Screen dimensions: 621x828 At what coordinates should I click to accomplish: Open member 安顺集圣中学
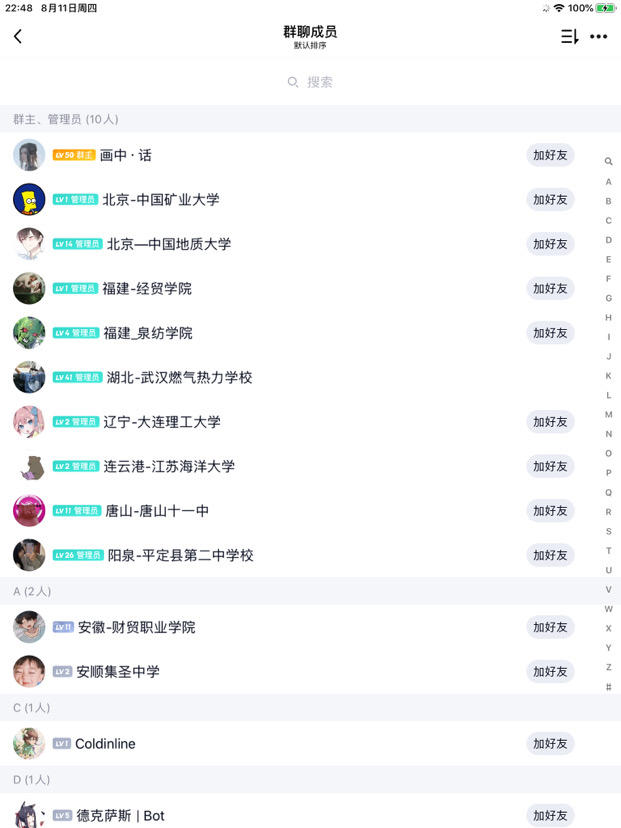pyautogui.click(x=310, y=671)
